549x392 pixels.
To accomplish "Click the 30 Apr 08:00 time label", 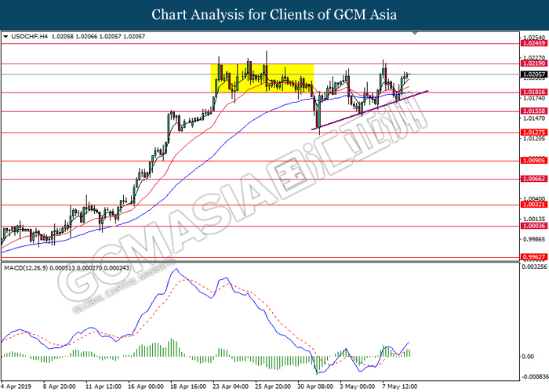I will click(315, 387).
